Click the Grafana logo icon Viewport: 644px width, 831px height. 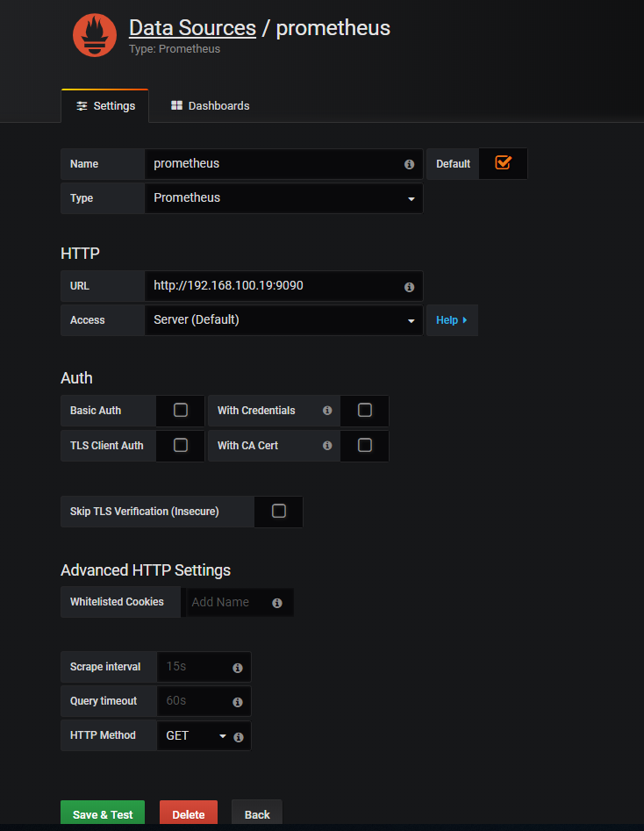[x=94, y=36]
